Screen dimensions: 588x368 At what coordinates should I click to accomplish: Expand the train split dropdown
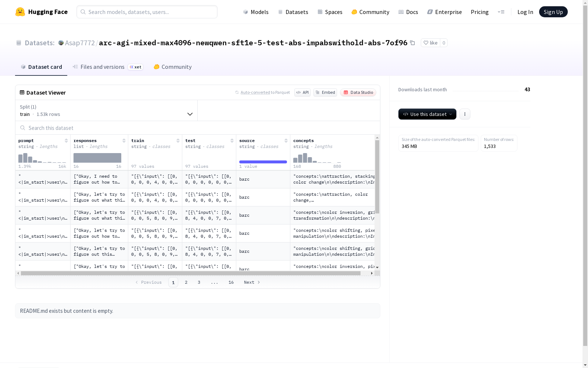click(x=107, y=110)
